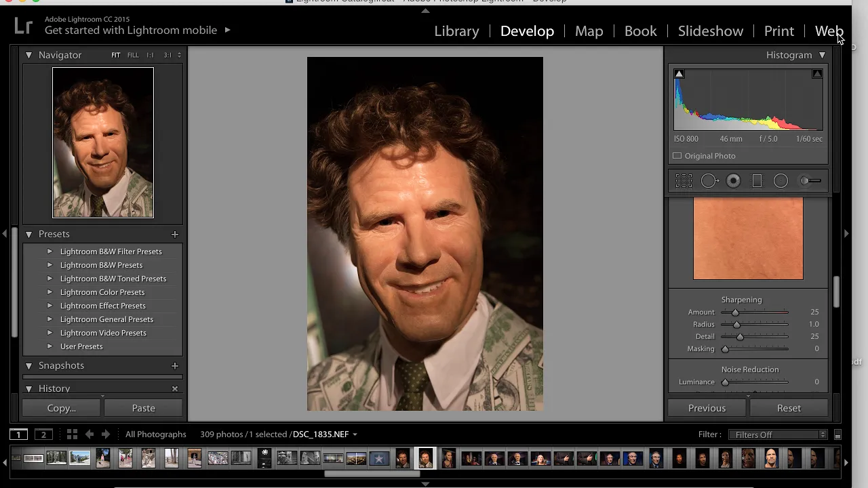Open the Filters Off dropdown

pyautogui.click(x=778, y=435)
